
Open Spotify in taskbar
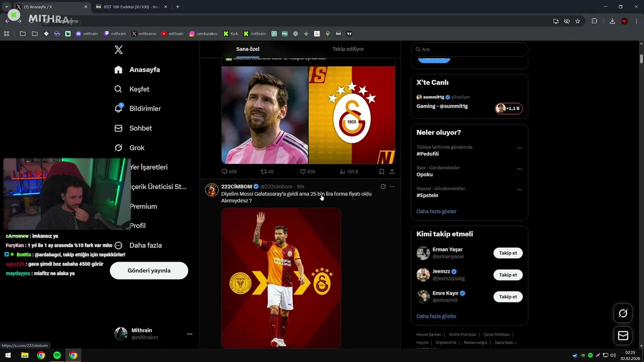click(x=57, y=355)
